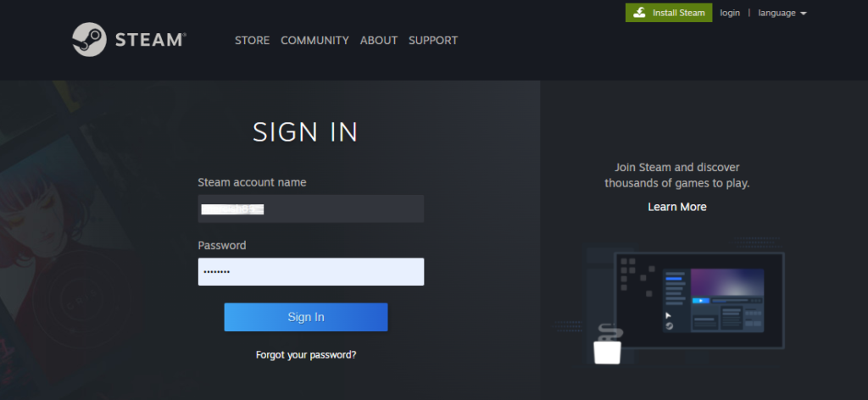Open the language dropdown menu
This screenshot has width=868, height=400.
pyautogui.click(x=777, y=13)
